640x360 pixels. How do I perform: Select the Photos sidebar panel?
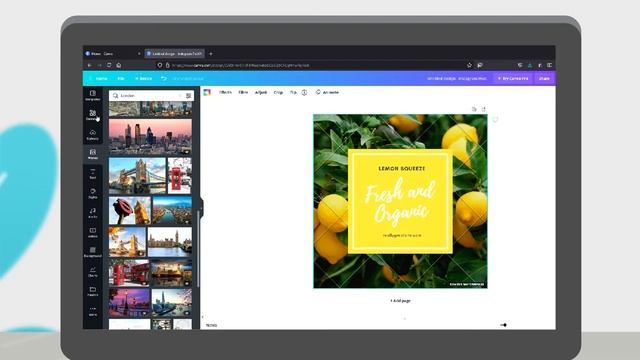(x=93, y=154)
